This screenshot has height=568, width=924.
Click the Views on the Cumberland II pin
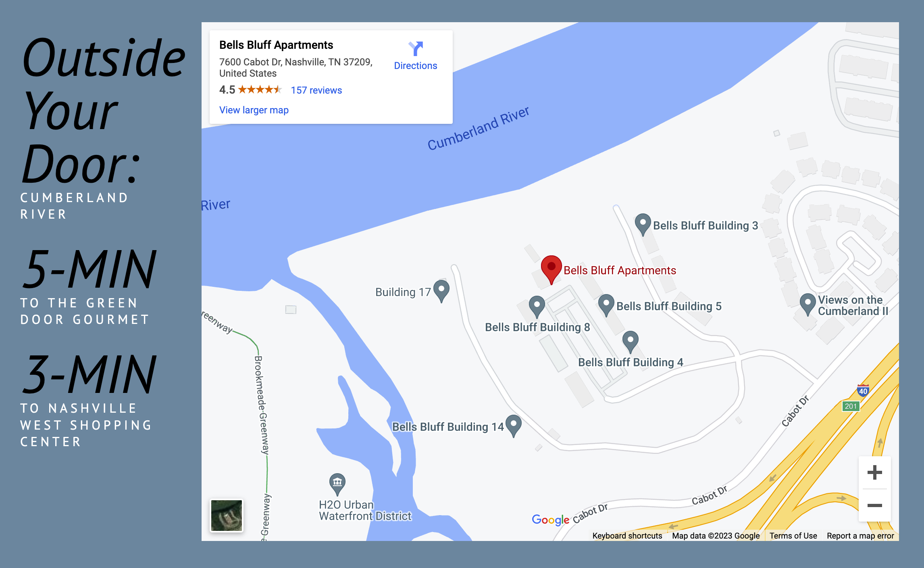click(x=807, y=305)
